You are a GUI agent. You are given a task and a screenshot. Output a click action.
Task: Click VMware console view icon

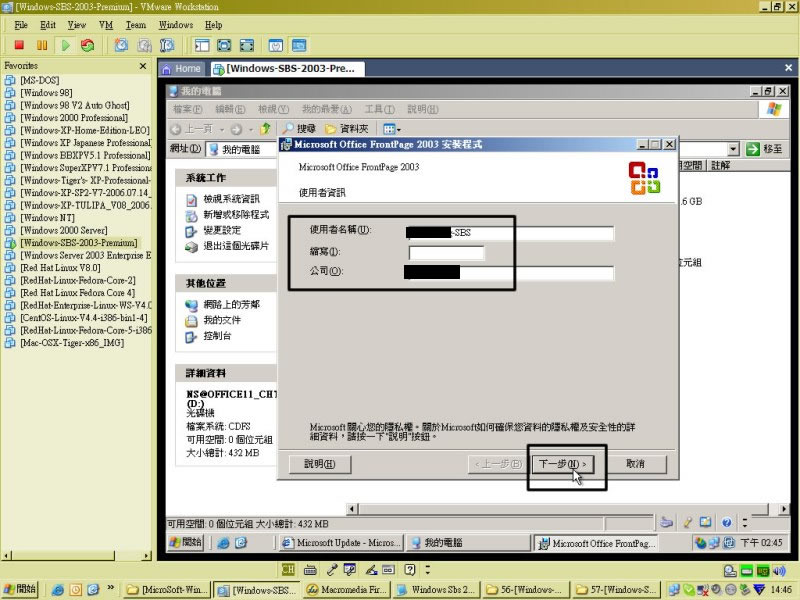tap(299, 45)
